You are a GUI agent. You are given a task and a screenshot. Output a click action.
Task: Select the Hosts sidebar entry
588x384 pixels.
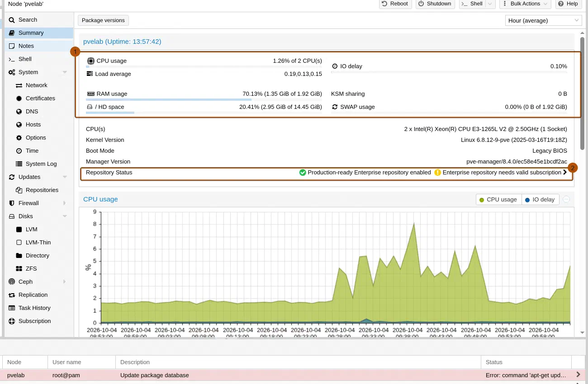tap(39, 125)
